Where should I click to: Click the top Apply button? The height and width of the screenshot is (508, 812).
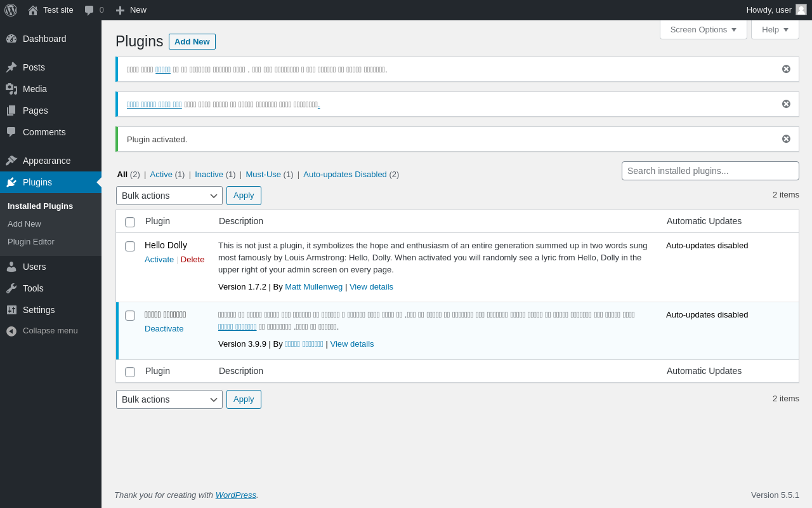(x=244, y=196)
